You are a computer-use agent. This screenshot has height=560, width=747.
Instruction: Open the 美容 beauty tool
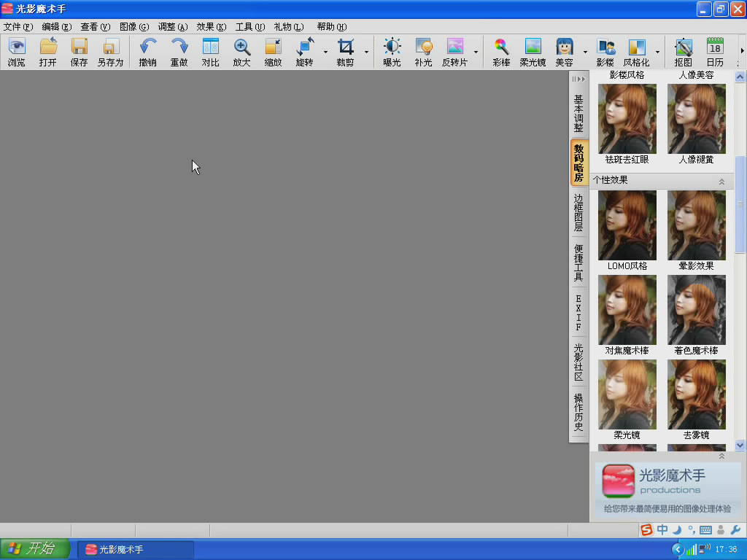point(564,52)
